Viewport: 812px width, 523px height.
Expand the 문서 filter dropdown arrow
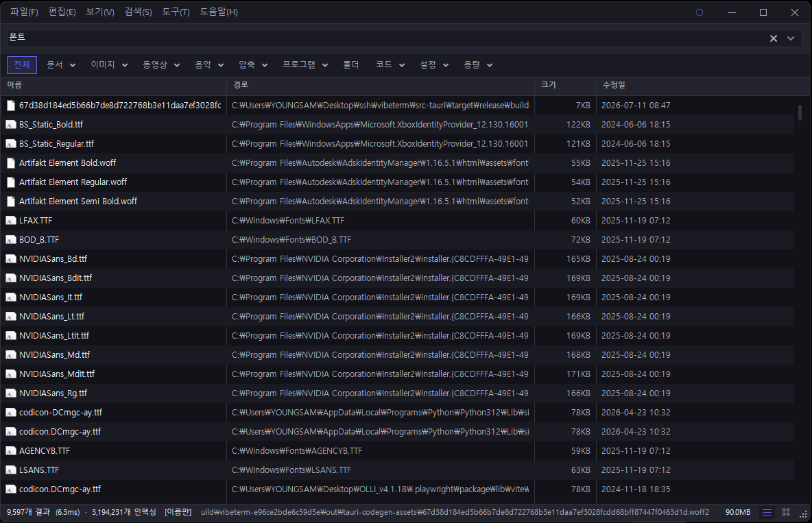[x=73, y=65]
